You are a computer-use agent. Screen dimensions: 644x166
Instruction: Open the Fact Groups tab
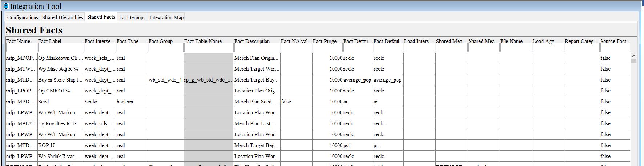(132, 17)
